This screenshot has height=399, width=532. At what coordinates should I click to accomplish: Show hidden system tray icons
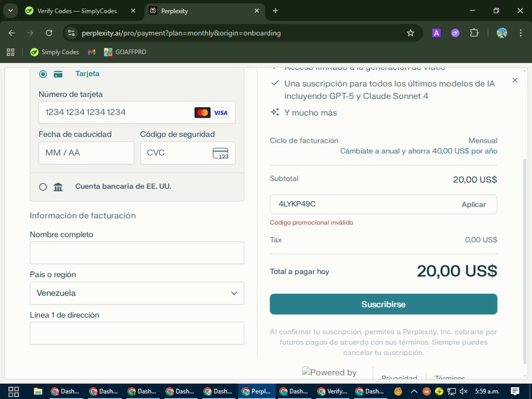pyautogui.click(x=414, y=392)
